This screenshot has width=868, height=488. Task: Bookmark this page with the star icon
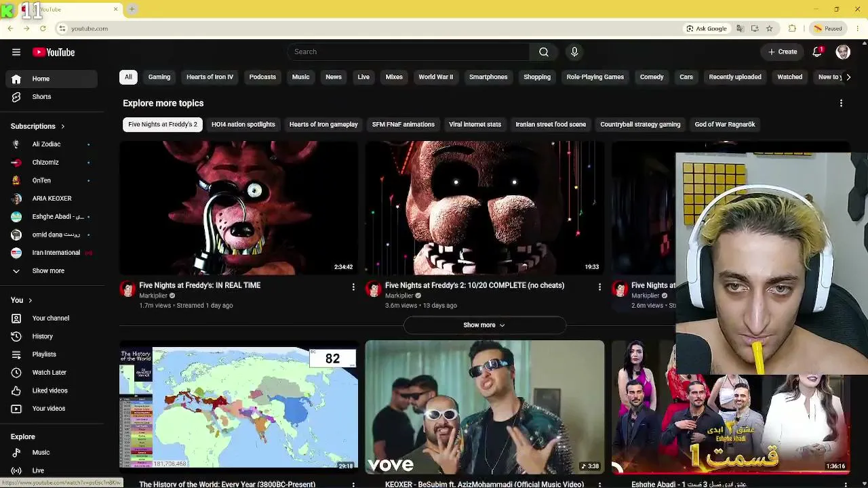click(770, 28)
